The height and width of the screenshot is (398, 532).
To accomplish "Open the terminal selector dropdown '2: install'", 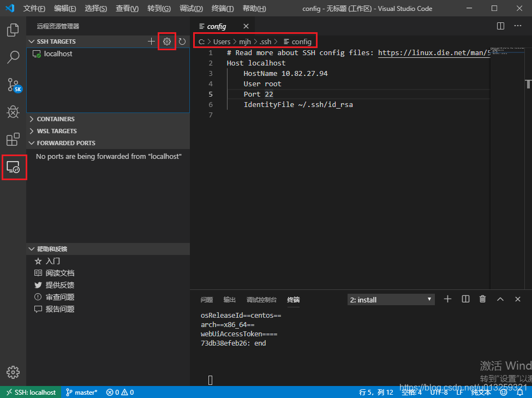I will (x=391, y=300).
